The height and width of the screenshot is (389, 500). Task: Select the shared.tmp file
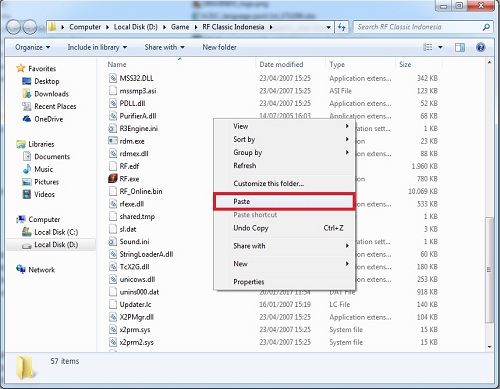click(x=137, y=216)
